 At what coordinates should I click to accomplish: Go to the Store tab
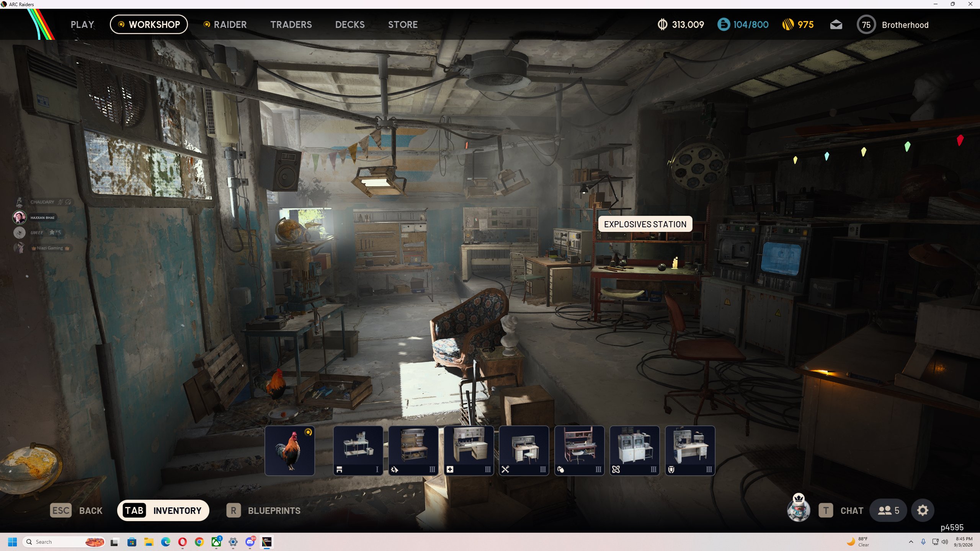click(403, 24)
